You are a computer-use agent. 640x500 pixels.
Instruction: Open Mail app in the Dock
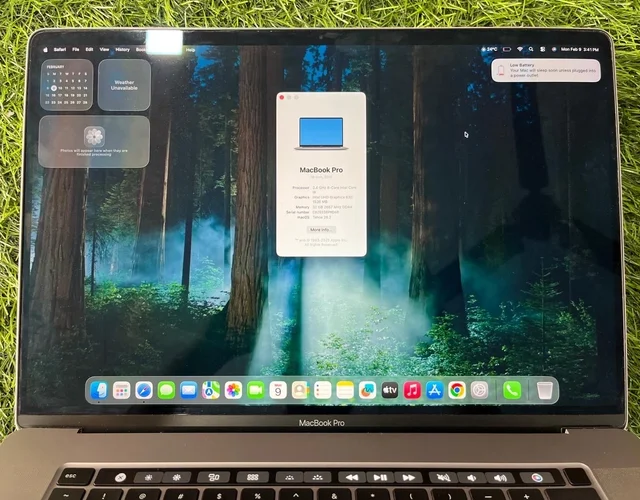189,391
